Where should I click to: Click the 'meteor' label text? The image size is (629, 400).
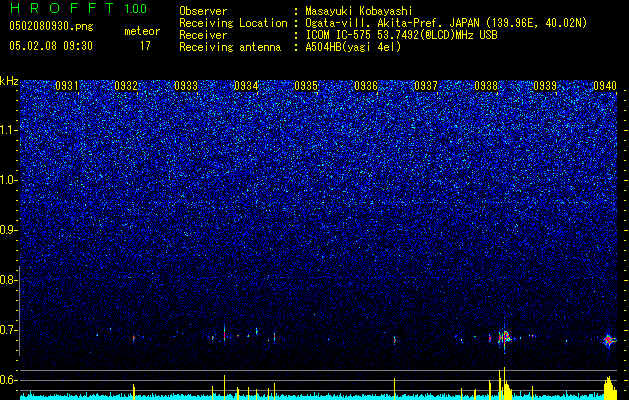pyautogui.click(x=142, y=31)
